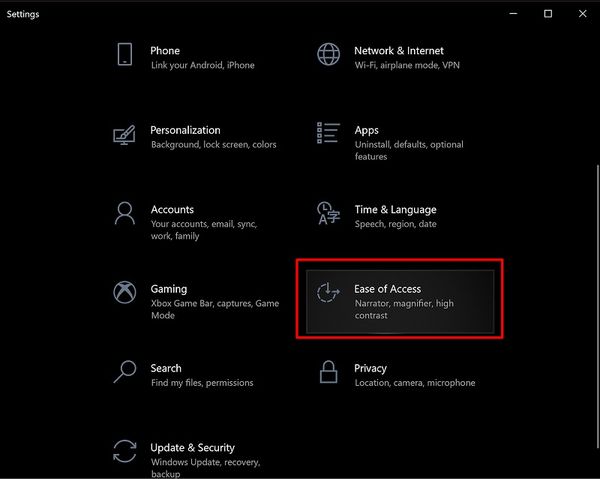Viewport: 600px width, 479px height.
Task: Click the Privacy lock icon
Action: (x=328, y=372)
